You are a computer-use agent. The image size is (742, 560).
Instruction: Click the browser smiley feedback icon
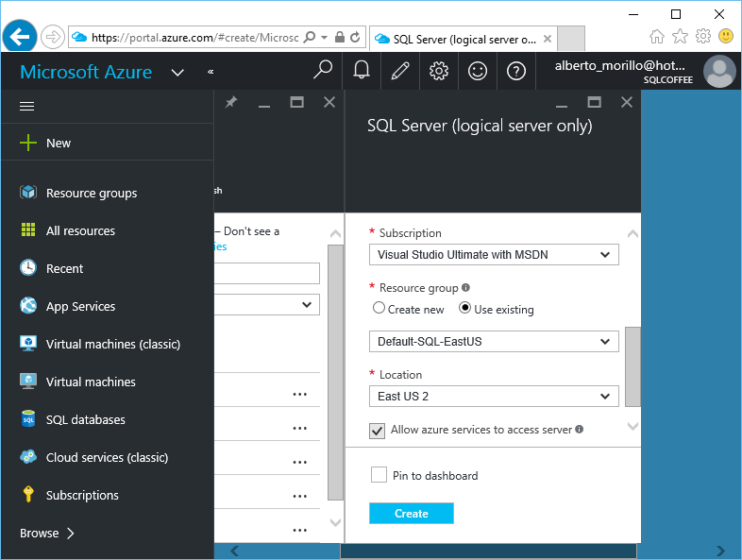click(725, 36)
